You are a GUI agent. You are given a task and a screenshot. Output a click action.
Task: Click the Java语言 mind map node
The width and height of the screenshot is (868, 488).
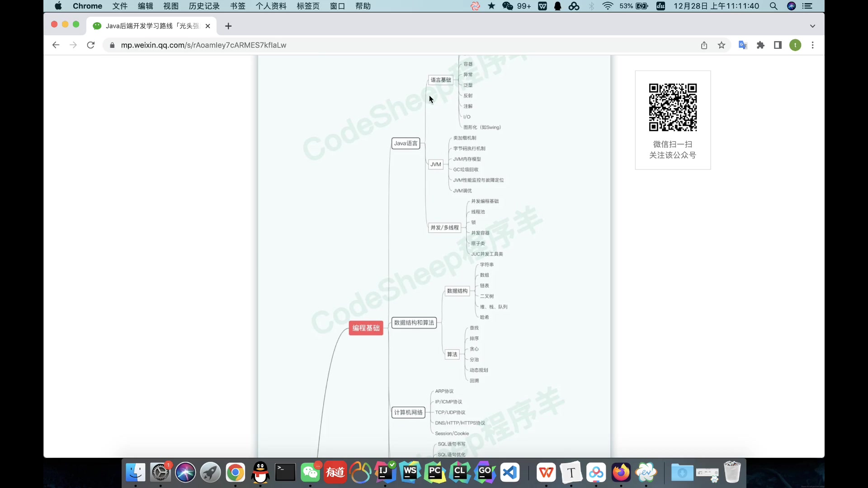click(x=406, y=143)
